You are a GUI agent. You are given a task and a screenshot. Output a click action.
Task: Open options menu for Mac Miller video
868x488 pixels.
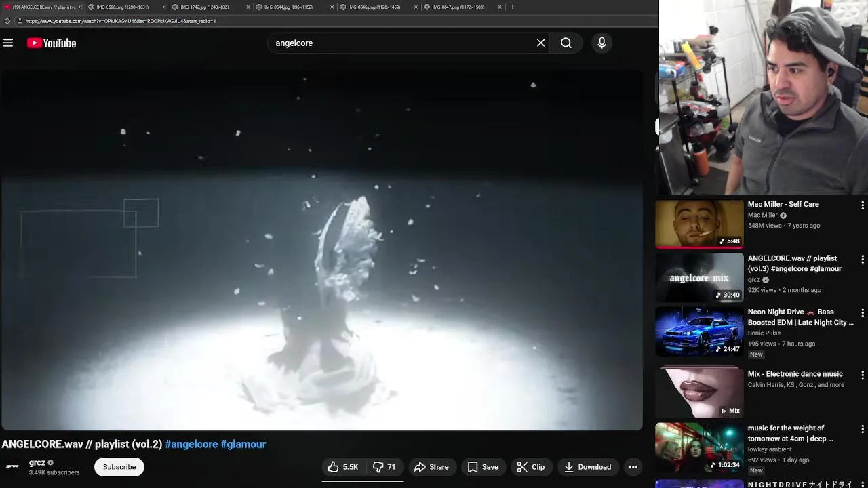click(862, 205)
